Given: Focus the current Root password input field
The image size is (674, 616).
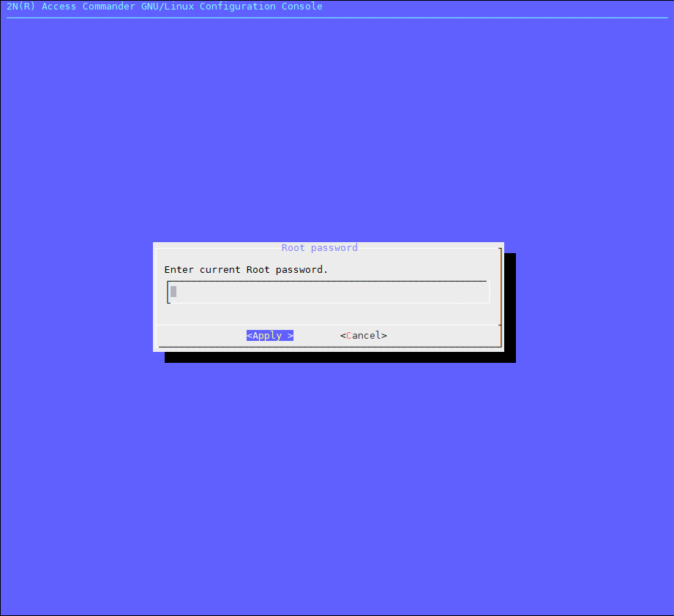Looking at the screenshot, I should tap(329, 292).
